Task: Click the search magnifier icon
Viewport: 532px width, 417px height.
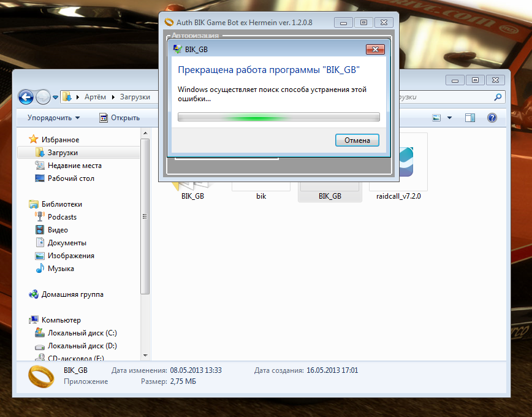Action: [498, 97]
